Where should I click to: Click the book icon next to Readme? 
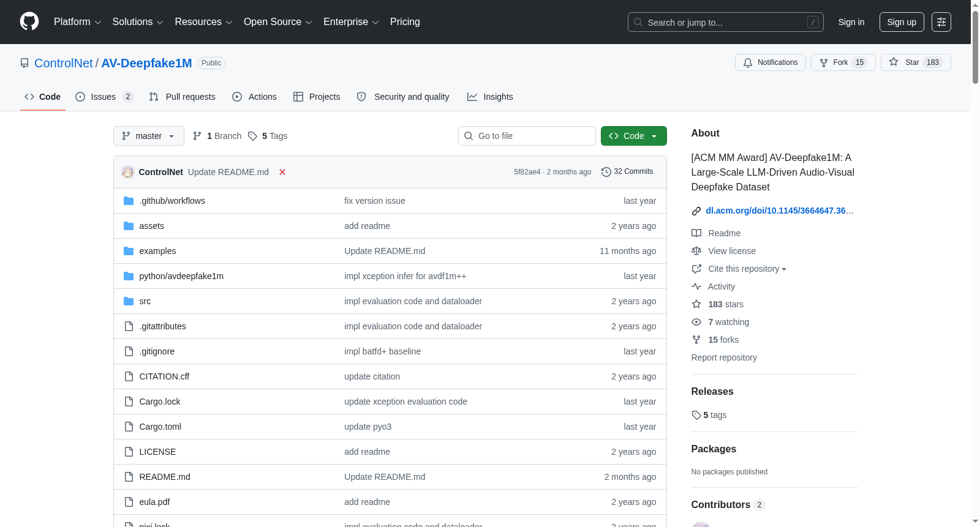click(x=696, y=233)
